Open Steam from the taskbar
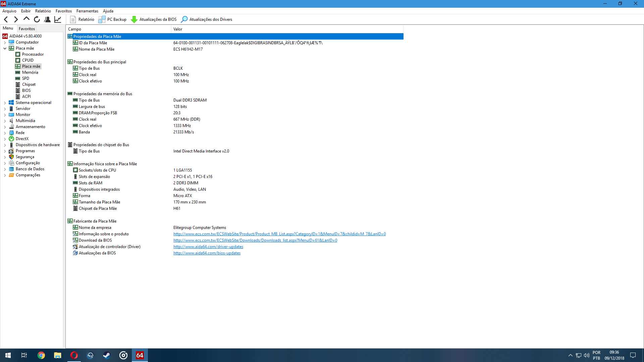This screenshot has height=362, width=644. coord(107,355)
